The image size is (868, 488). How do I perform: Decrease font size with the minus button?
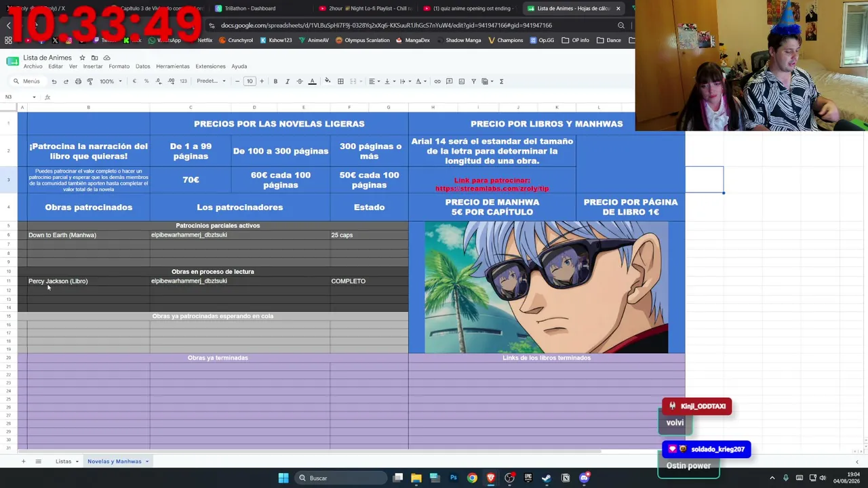237,81
